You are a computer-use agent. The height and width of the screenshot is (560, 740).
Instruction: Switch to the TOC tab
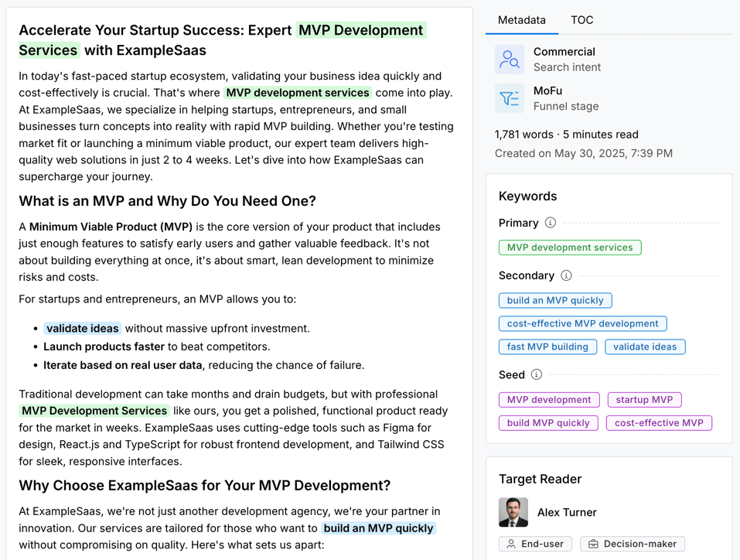[x=582, y=20]
